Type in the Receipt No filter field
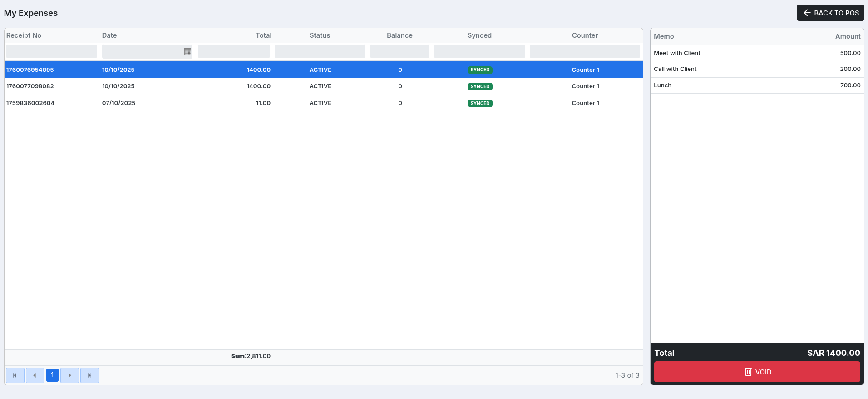The width and height of the screenshot is (868, 399). 52,51
